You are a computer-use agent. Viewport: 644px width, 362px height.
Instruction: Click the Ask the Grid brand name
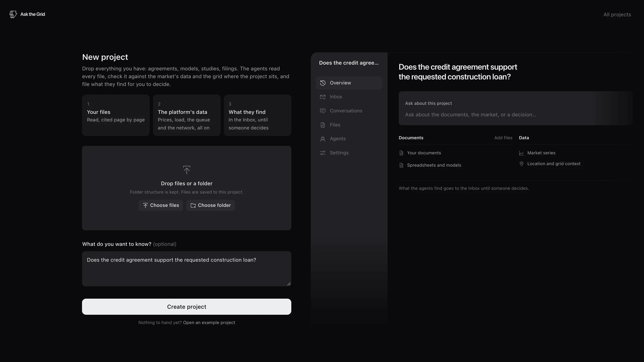click(x=33, y=14)
